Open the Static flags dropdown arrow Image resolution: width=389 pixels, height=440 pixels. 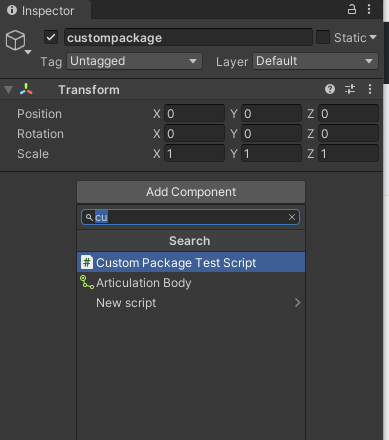pyautogui.click(x=373, y=37)
